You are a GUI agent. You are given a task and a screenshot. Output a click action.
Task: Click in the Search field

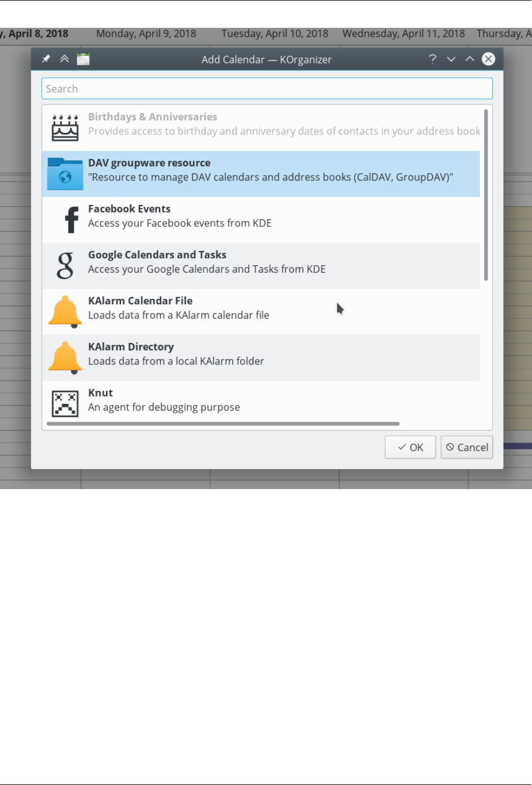(267, 89)
